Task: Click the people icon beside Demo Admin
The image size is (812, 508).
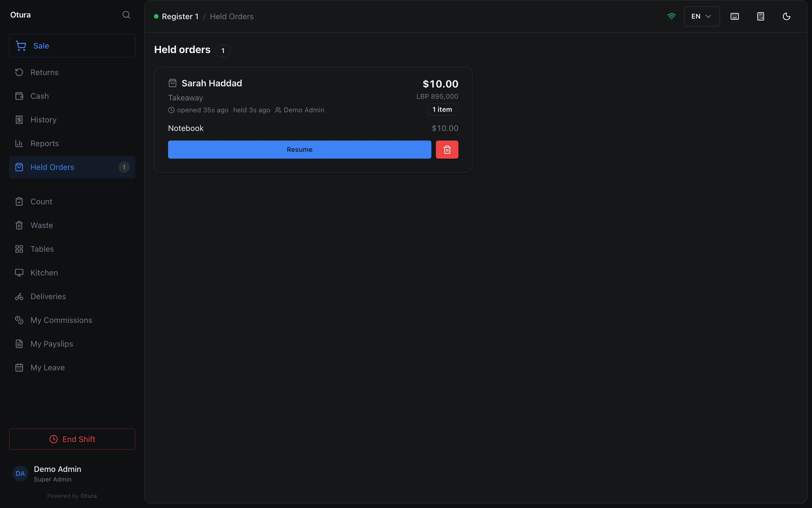Action: point(278,110)
